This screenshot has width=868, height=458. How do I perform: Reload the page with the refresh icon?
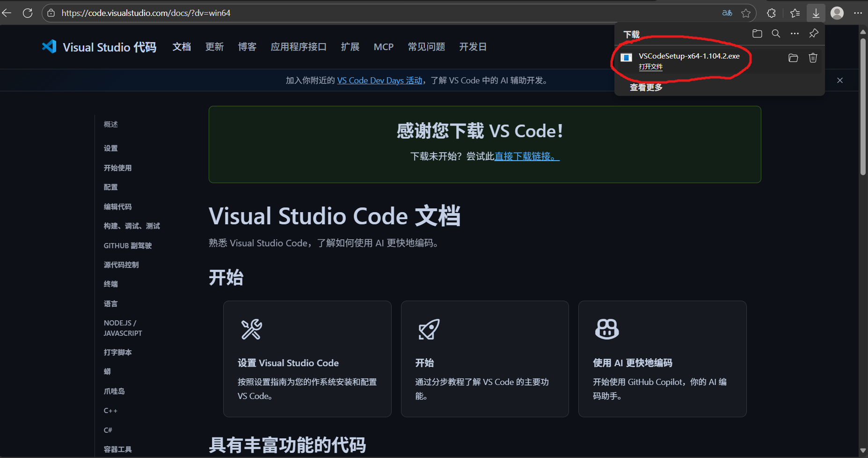click(x=28, y=13)
